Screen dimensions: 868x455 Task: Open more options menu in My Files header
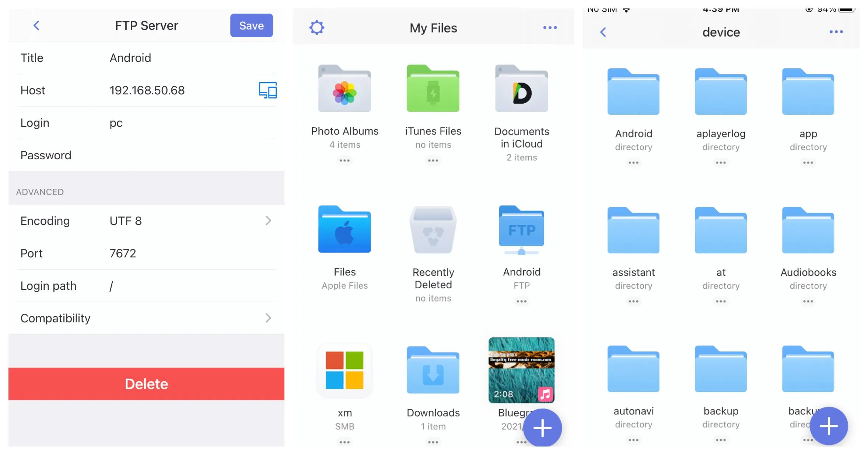[x=550, y=28]
